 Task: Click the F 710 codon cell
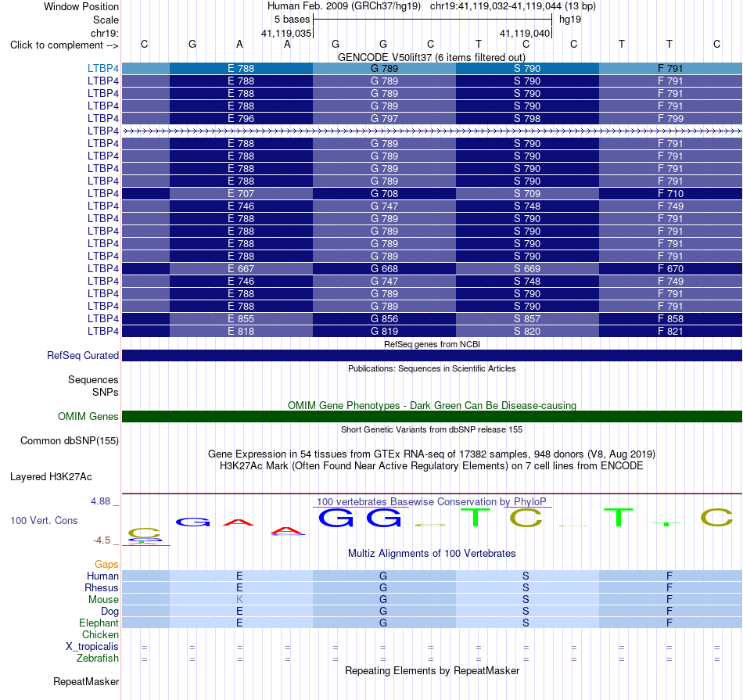(x=670, y=193)
